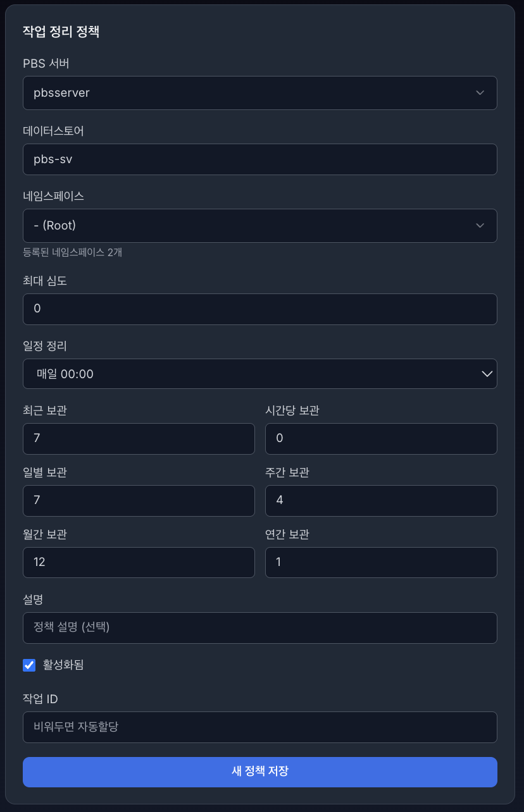The width and height of the screenshot is (524, 812).
Task: Expand the 네임스페이스 selector showing - (Root)
Action: [x=259, y=226]
